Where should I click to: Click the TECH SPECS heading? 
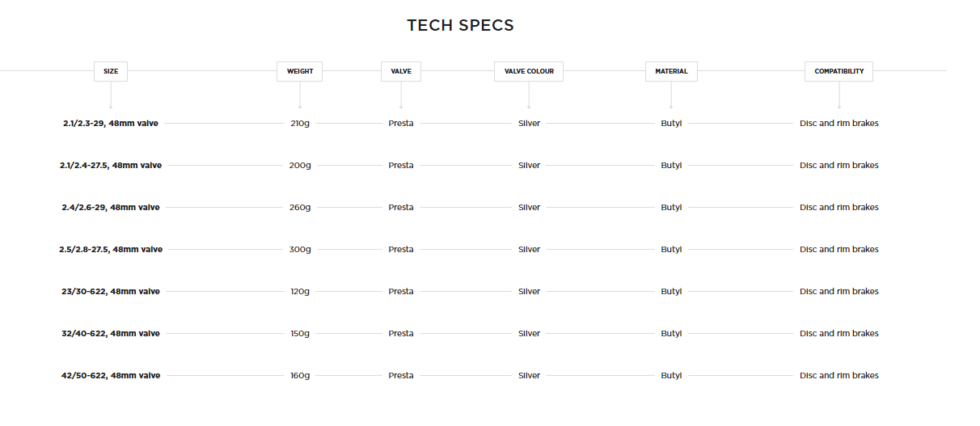(x=460, y=25)
